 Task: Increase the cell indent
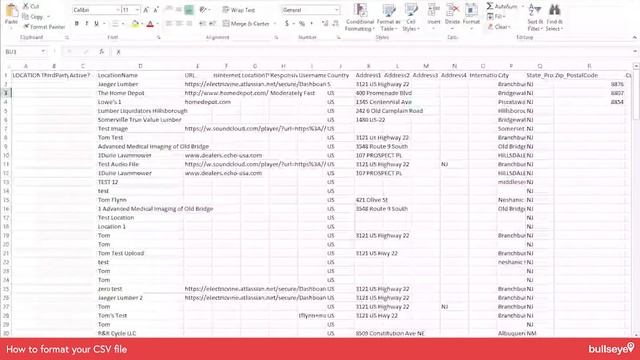[212, 24]
